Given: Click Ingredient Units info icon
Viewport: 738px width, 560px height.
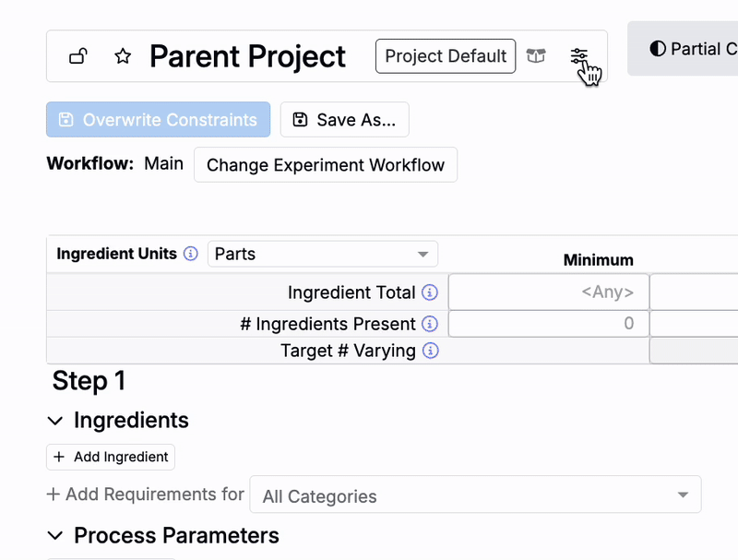Looking at the screenshot, I should coord(191,254).
